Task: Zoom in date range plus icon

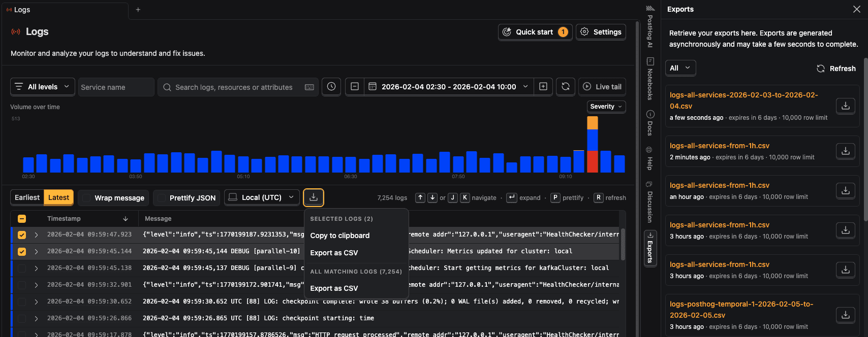Action: pyautogui.click(x=543, y=87)
